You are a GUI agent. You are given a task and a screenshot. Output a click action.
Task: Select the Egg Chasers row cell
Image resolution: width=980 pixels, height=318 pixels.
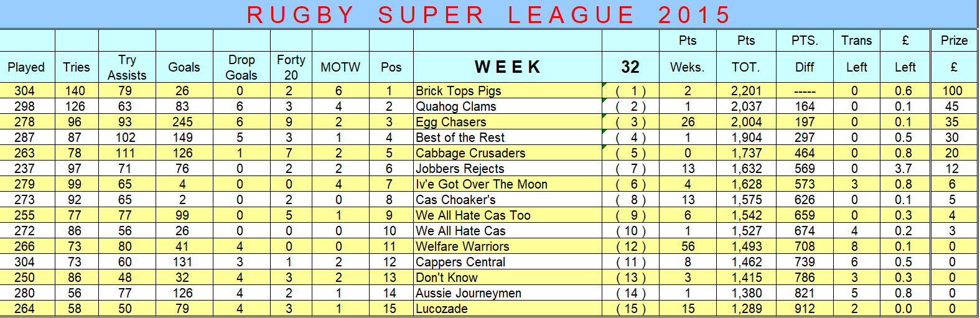tap(507, 122)
